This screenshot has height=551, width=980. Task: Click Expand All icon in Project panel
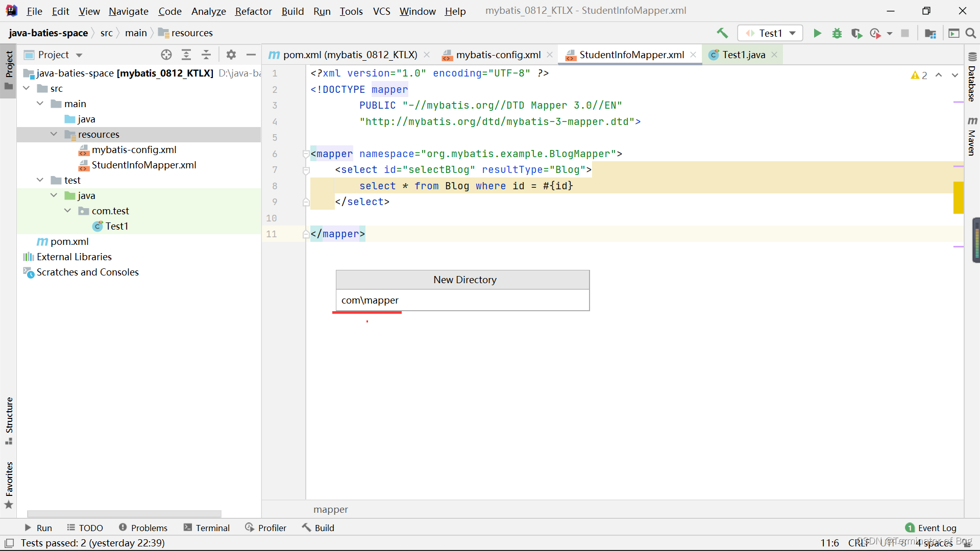[x=186, y=55]
